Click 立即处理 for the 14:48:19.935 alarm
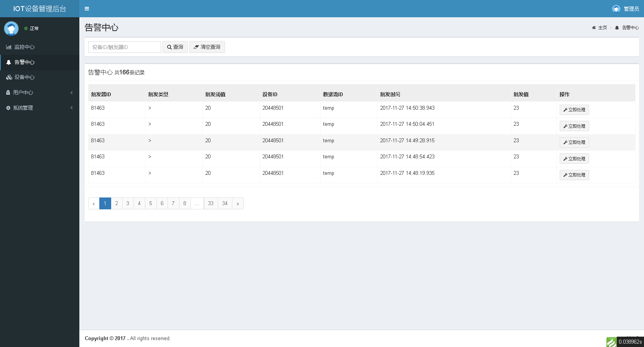 (574, 175)
